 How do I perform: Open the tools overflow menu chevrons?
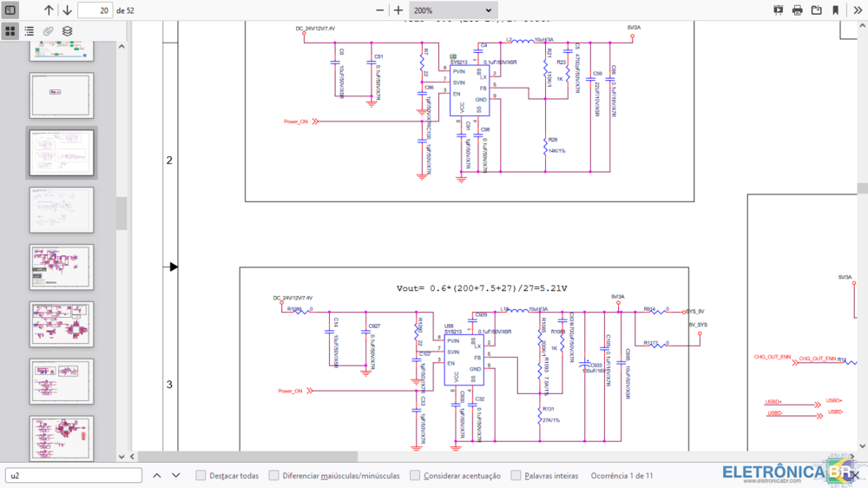pyautogui.click(x=858, y=10)
